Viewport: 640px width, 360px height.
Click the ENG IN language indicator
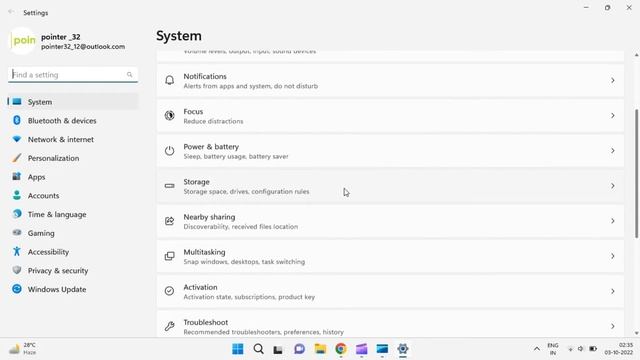tap(553, 349)
